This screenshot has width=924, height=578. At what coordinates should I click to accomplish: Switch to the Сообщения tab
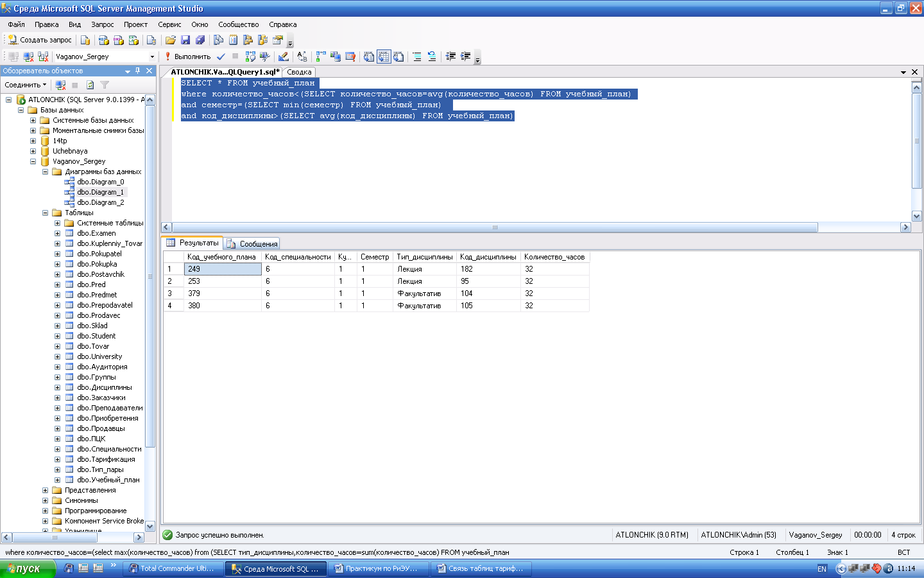click(x=252, y=244)
